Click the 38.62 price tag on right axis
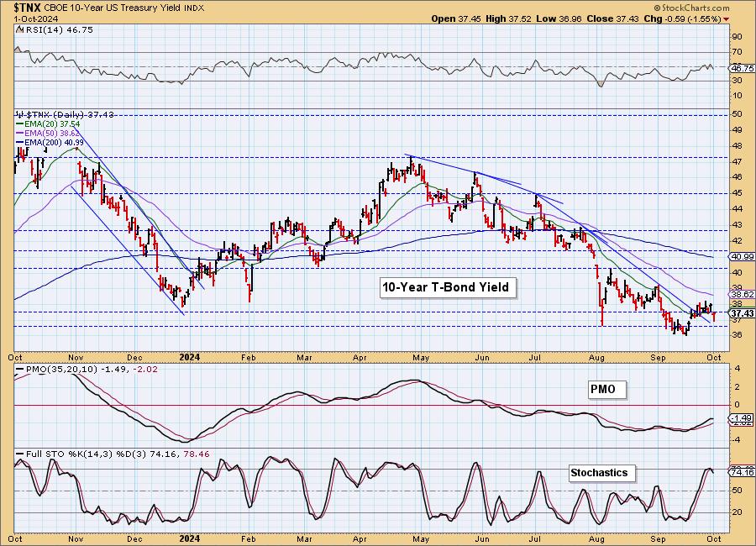This screenshot has height=546, width=756. click(743, 294)
